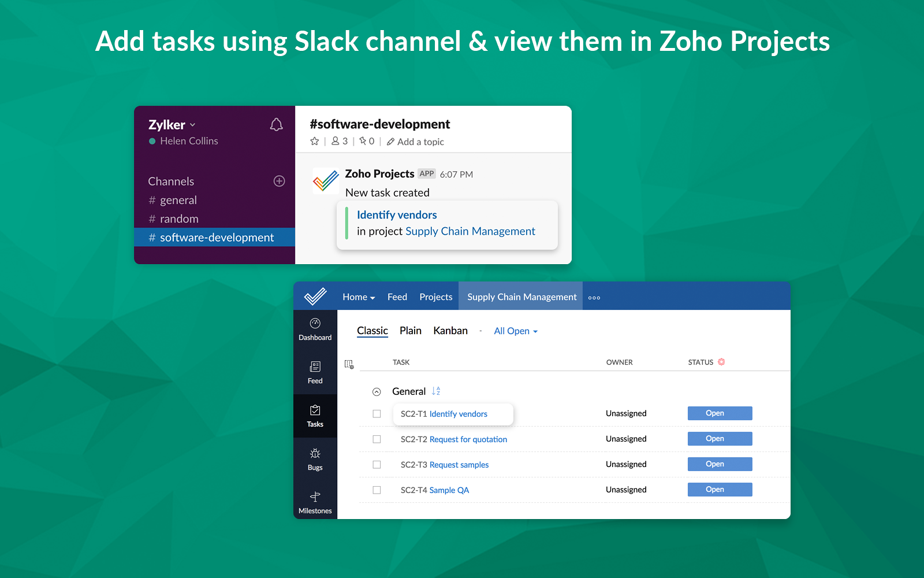
Task: Open the Identify vendors task
Action: coord(459,414)
